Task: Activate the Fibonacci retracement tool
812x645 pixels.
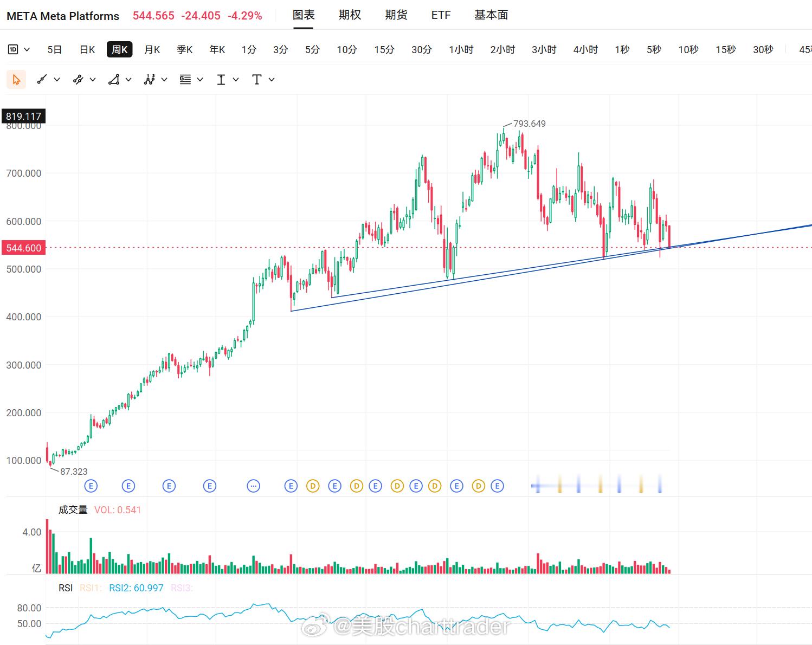Action: click(x=185, y=80)
